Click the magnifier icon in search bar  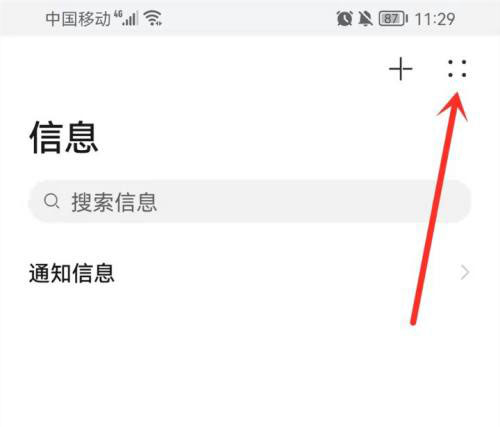point(51,201)
